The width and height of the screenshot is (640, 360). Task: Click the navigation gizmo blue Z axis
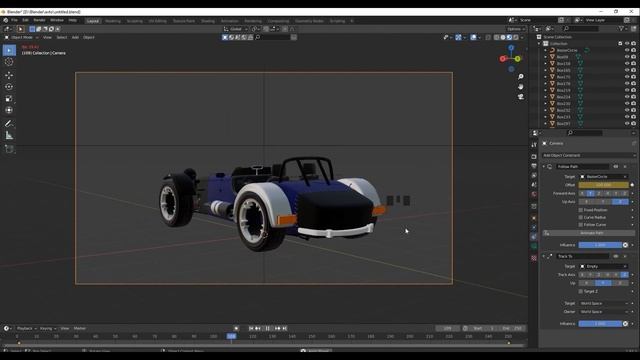(x=511, y=48)
